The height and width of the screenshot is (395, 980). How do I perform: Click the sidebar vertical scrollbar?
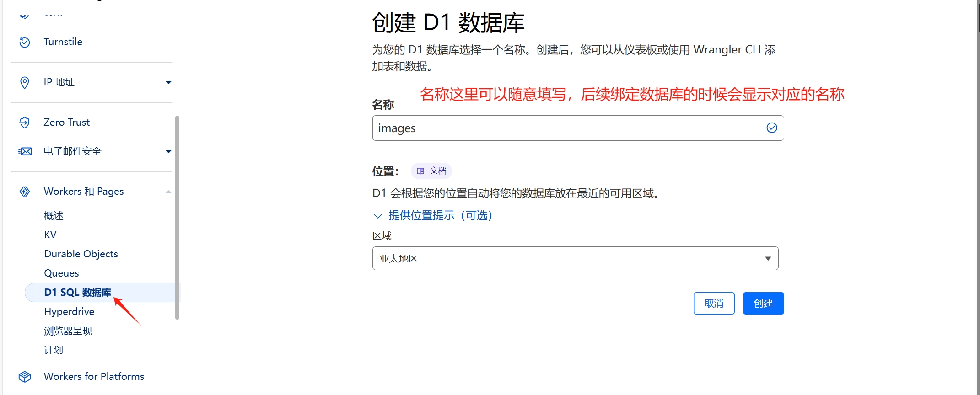point(177,218)
